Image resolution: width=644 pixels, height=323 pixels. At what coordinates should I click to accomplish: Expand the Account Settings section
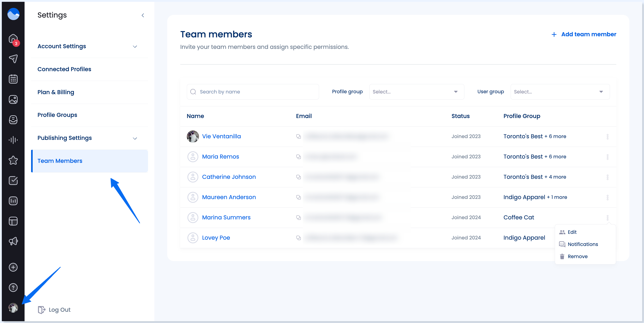135,46
